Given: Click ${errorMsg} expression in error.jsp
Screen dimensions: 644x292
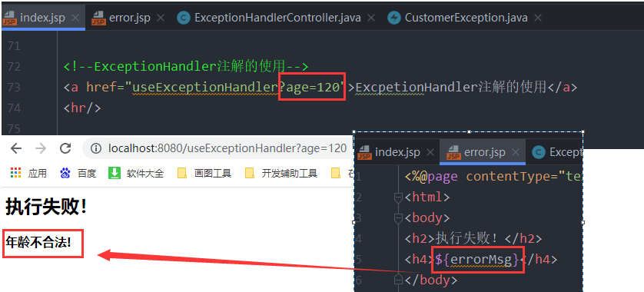Looking at the screenshot, I should pos(477,260).
